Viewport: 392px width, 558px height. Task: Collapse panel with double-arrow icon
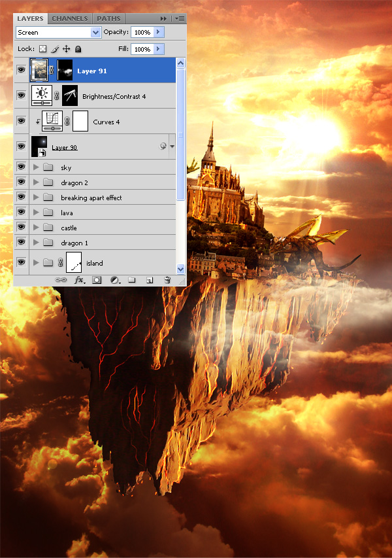point(163,18)
